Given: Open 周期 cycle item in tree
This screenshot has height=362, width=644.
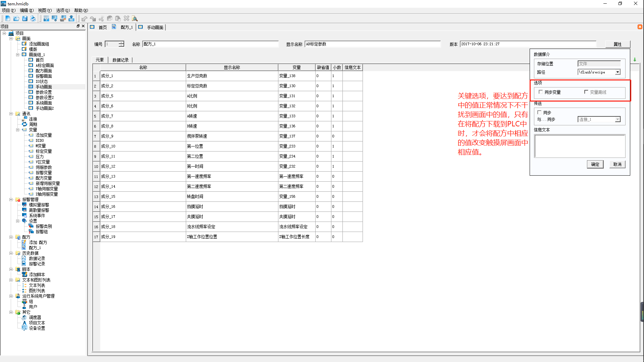Looking at the screenshot, I should (x=33, y=124).
